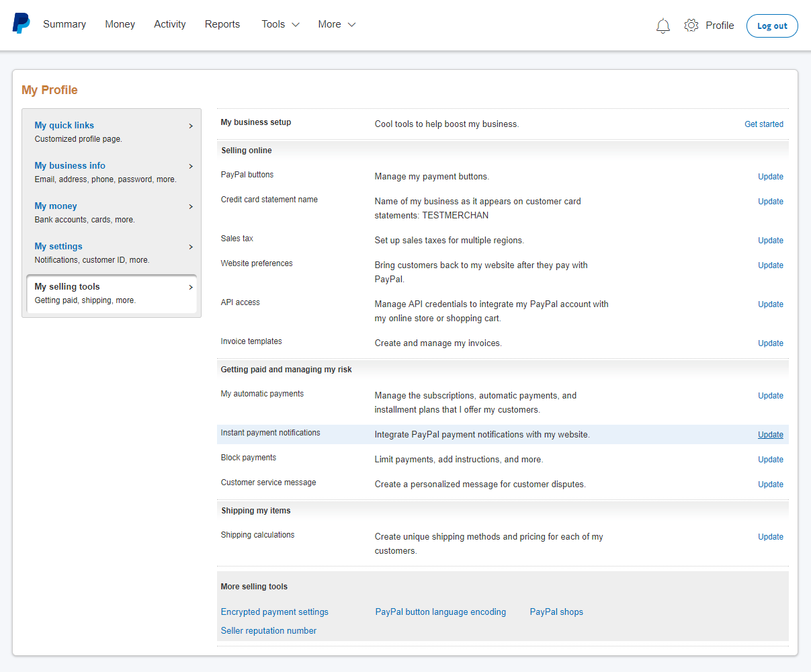
Task: Select the My money section
Action: coord(112,212)
